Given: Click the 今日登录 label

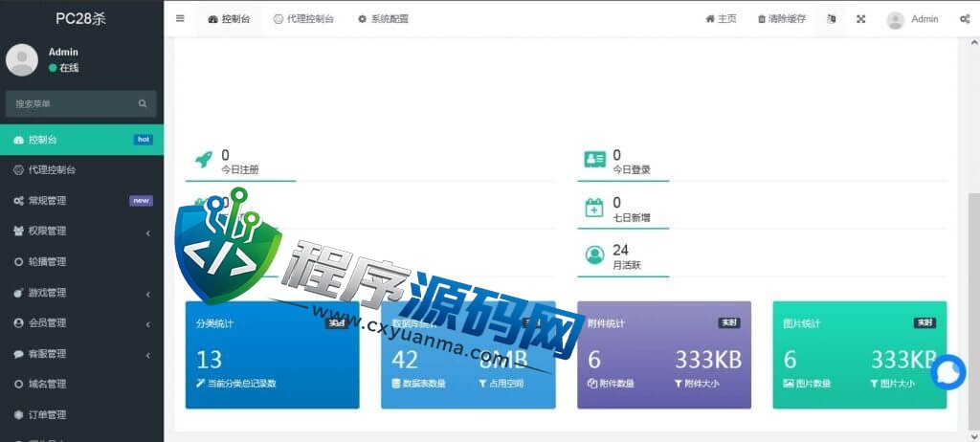Looking at the screenshot, I should [632, 169].
